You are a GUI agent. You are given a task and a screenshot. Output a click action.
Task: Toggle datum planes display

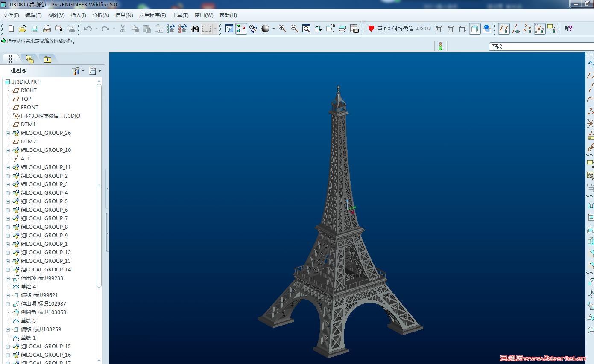(x=504, y=29)
